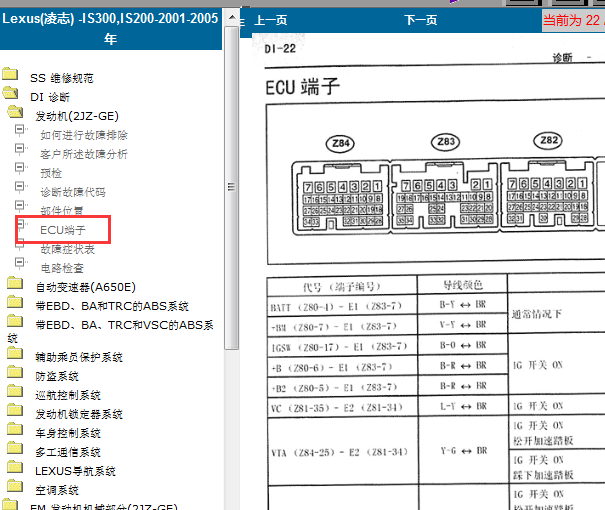The height and width of the screenshot is (510, 605).
Task: Expand the 空调系统 branch
Action: [x=57, y=490]
